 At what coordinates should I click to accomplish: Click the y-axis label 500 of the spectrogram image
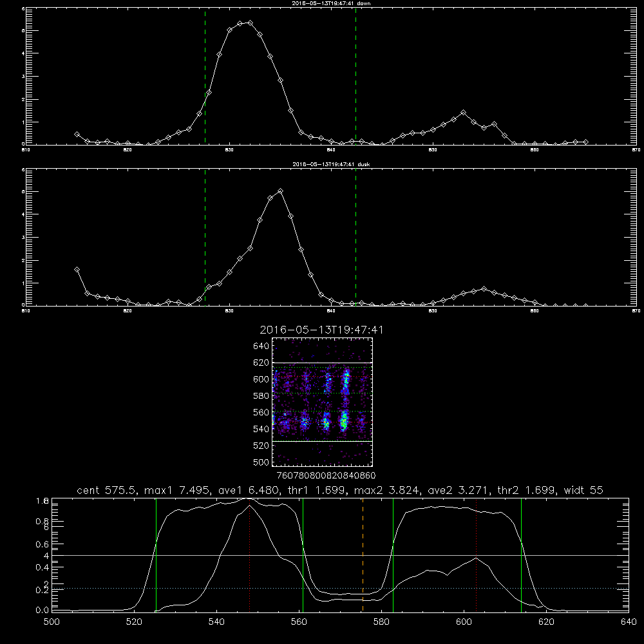point(261,462)
